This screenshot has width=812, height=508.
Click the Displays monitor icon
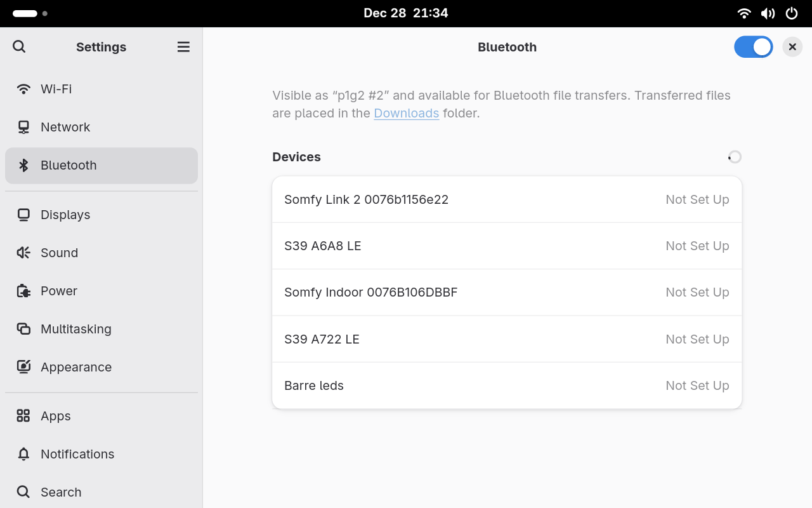pyautogui.click(x=23, y=215)
